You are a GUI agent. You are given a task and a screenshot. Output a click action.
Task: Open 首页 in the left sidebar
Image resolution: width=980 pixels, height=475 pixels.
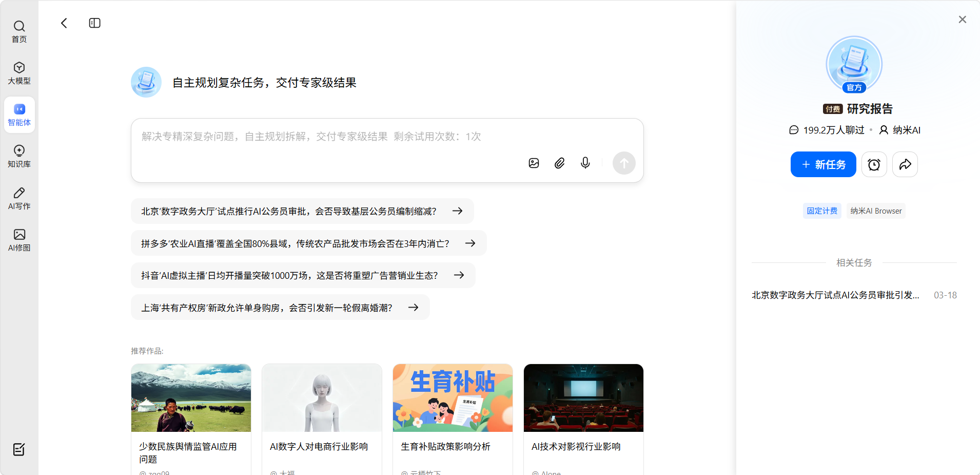pos(19,31)
